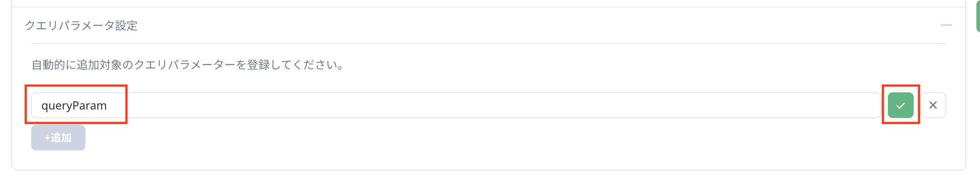The image size is (980, 182).
Task: Apply the entered parameter name with the checkmark
Action: point(901,105)
